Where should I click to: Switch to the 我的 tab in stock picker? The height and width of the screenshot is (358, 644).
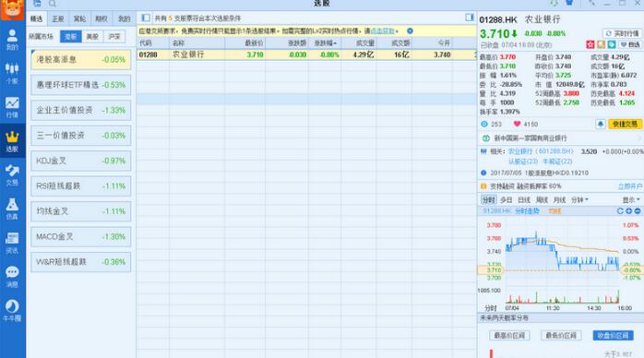coord(124,18)
